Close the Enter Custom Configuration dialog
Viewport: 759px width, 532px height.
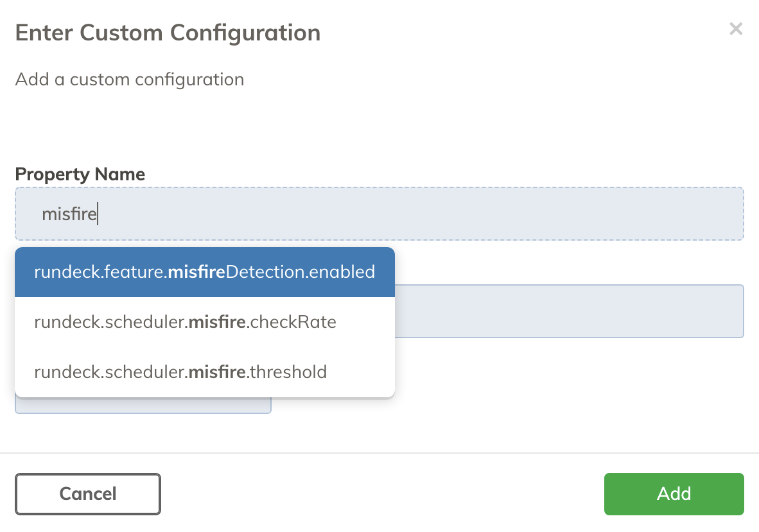736,29
